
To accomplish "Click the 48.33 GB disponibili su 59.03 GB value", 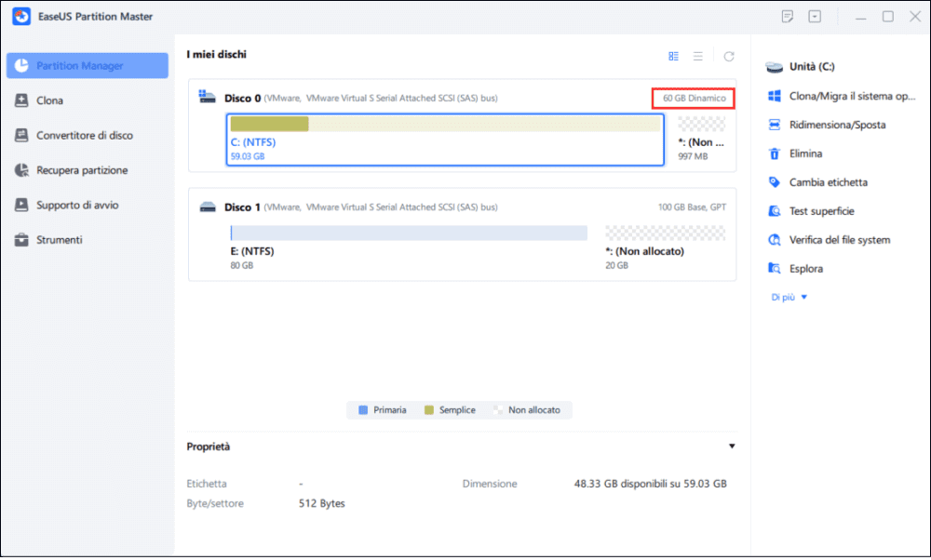I will 650,484.
